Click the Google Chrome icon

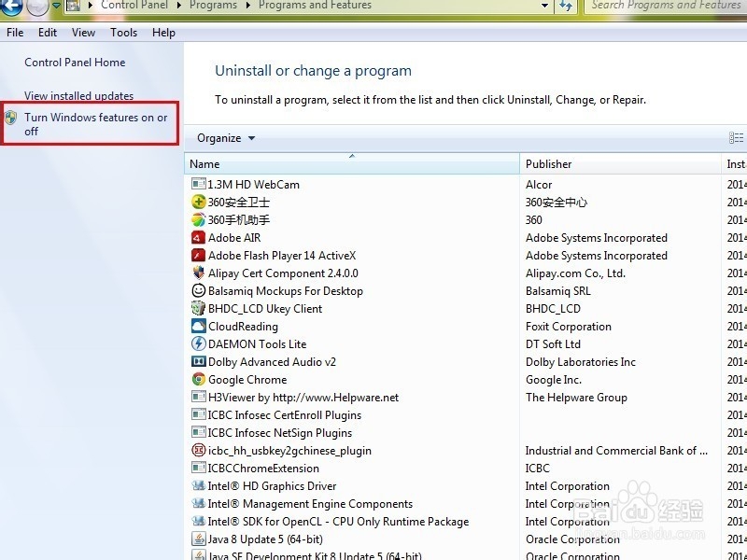click(198, 379)
